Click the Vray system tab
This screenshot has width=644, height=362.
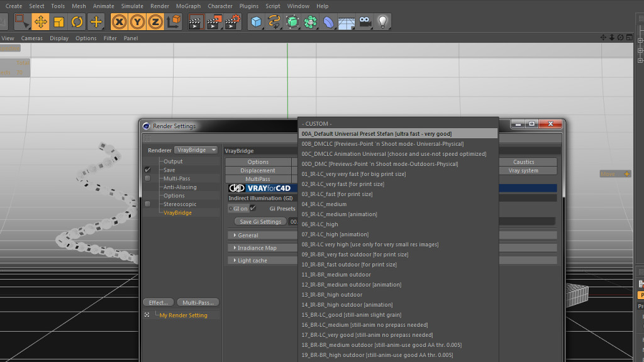coord(524,170)
